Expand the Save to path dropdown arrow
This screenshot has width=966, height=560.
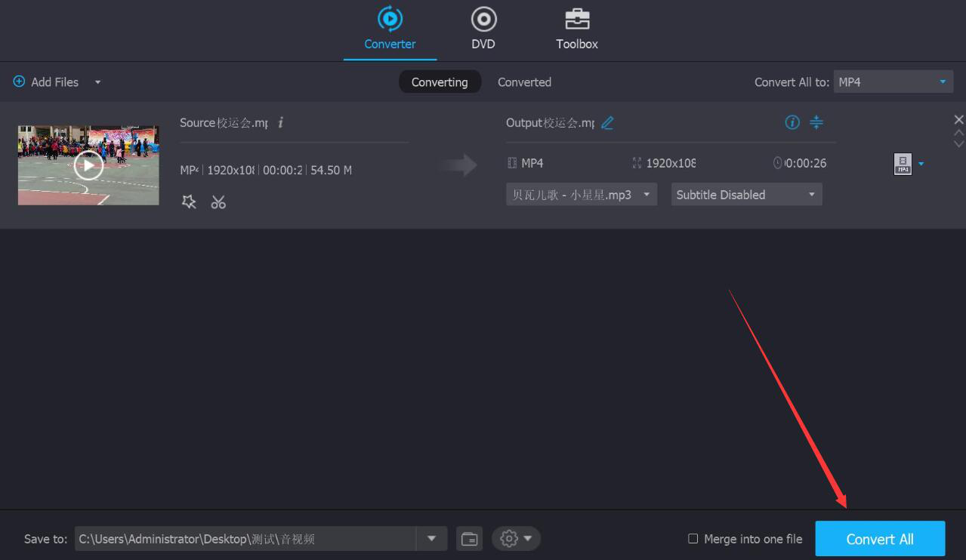pyautogui.click(x=431, y=539)
